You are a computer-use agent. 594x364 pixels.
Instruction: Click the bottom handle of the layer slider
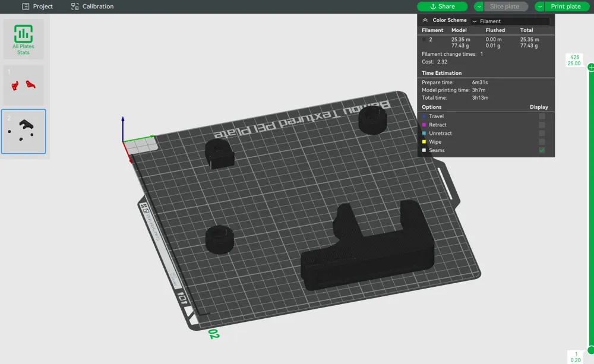590,350
